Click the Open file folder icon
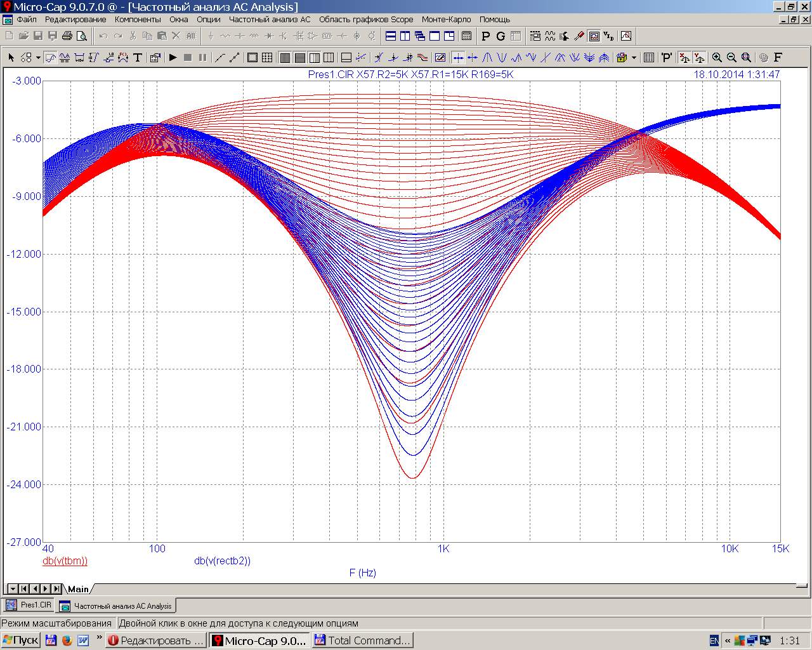The width and height of the screenshot is (812, 650). tap(23, 36)
